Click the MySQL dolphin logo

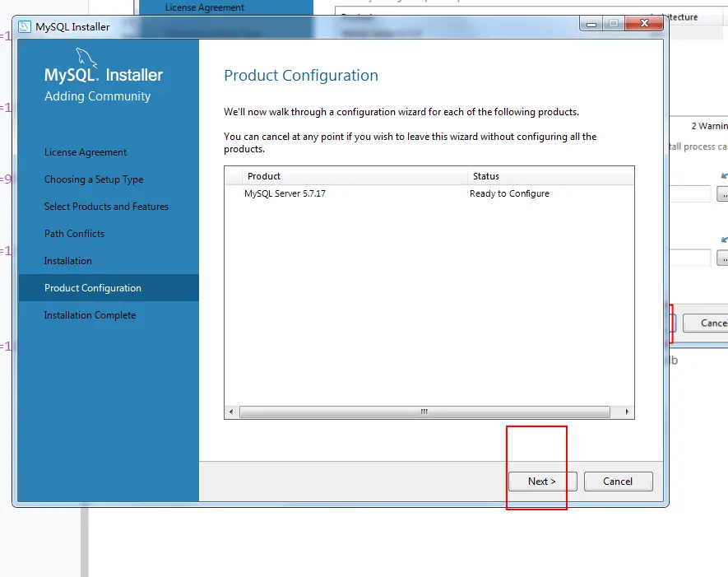pos(86,57)
